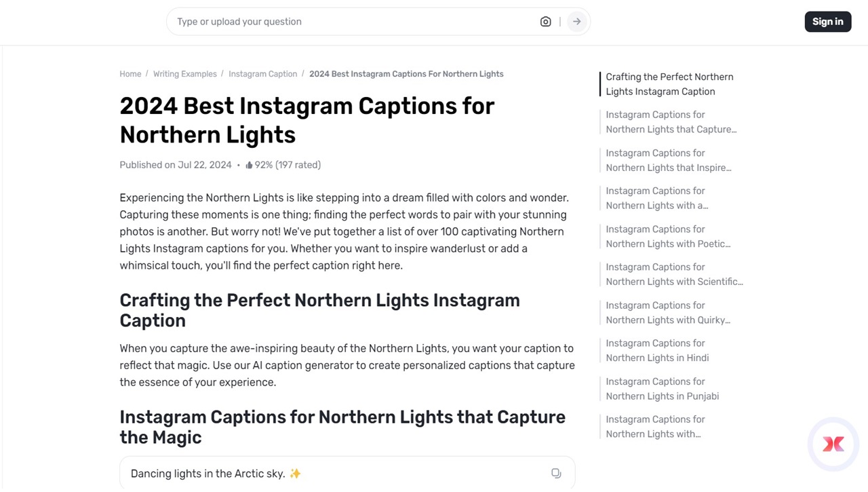Click the "Northern Lights with Poetic" sidebar link

pyautogui.click(x=667, y=236)
